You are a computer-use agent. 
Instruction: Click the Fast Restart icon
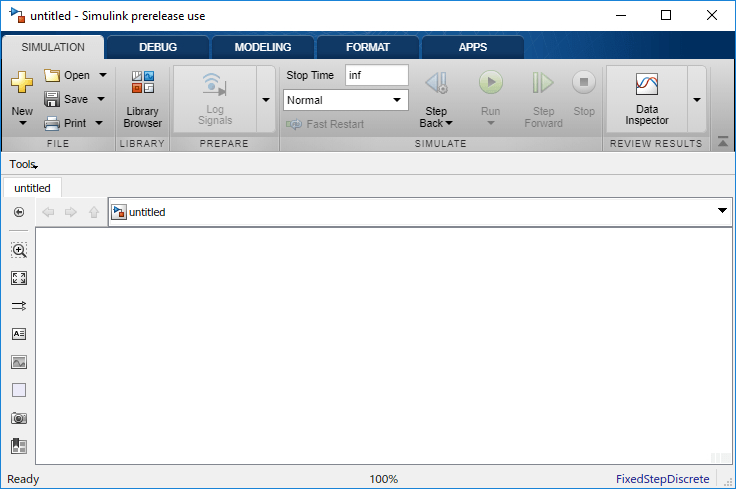[294, 124]
